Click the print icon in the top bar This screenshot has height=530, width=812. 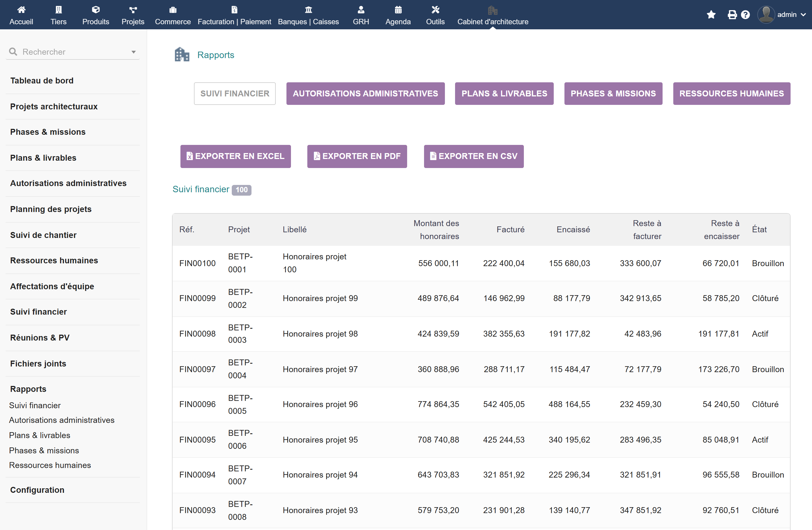pyautogui.click(x=732, y=15)
